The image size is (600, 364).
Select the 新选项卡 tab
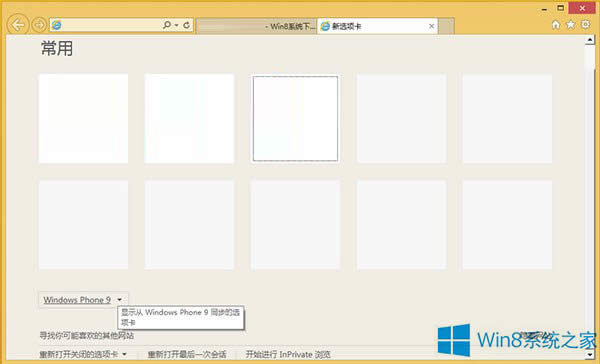click(377, 26)
